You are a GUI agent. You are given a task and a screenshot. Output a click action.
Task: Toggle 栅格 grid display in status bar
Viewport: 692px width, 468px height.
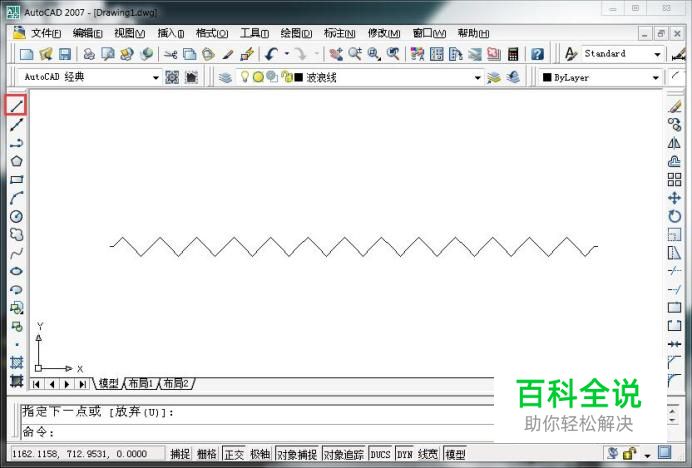point(207,454)
